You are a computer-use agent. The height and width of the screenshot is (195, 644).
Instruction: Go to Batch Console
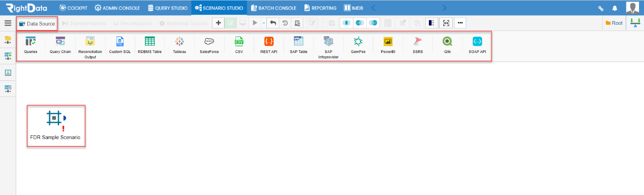click(x=274, y=8)
